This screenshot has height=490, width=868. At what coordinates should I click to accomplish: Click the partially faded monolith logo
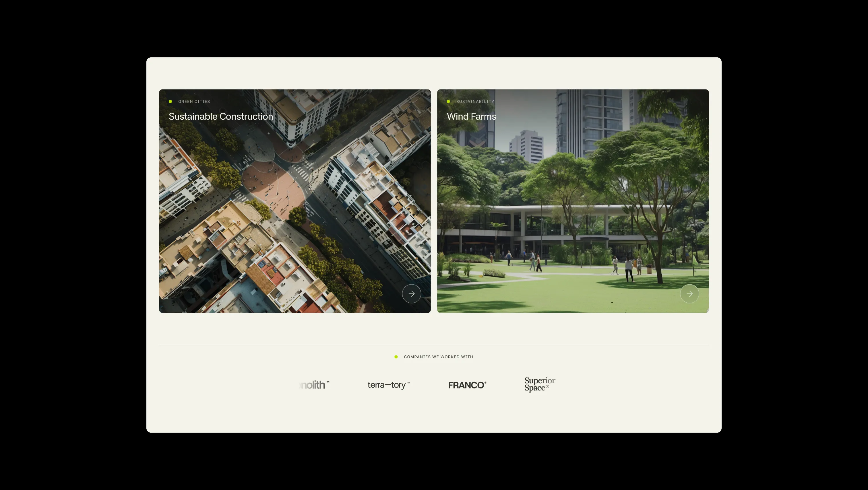[x=314, y=385]
